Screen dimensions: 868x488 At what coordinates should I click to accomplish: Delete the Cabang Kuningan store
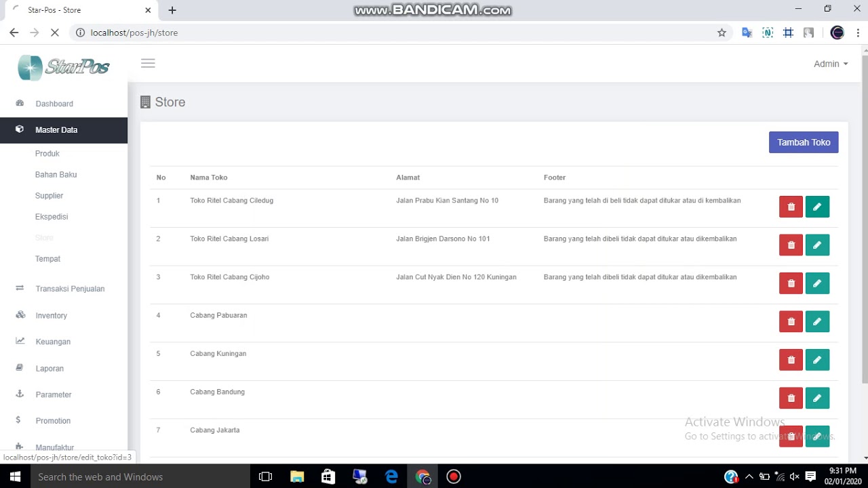pyautogui.click(x=791, y=360)
